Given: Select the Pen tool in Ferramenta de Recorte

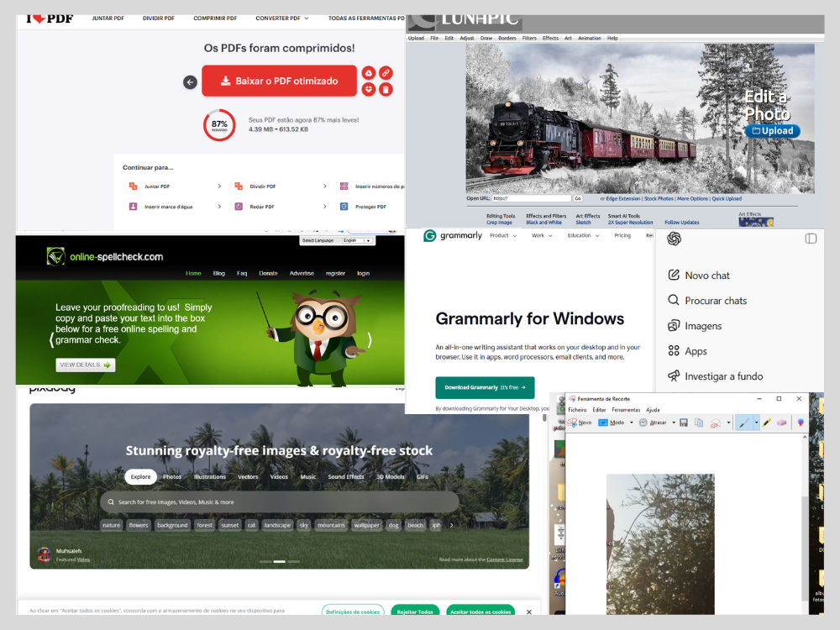Looking at the screenshot, I should [743, 423].
